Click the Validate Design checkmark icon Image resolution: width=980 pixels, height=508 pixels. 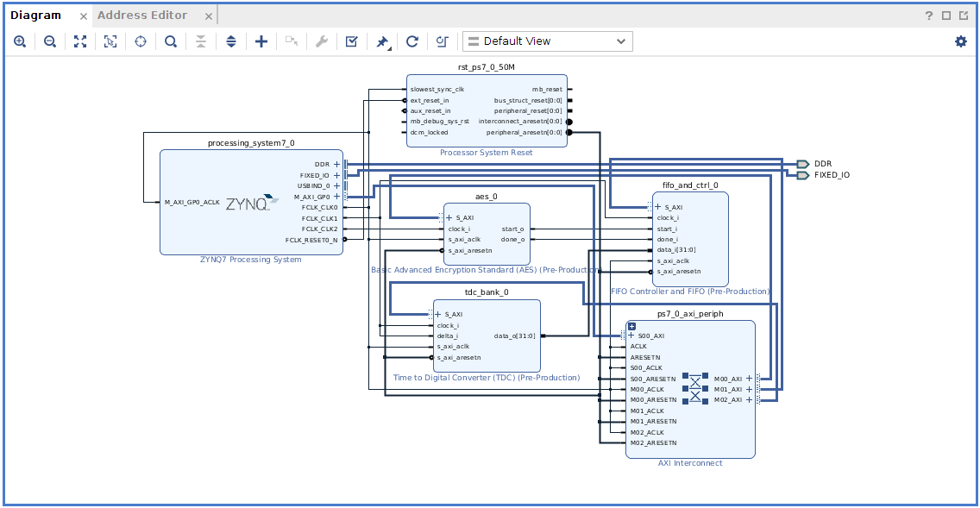(x=351, y=41)
